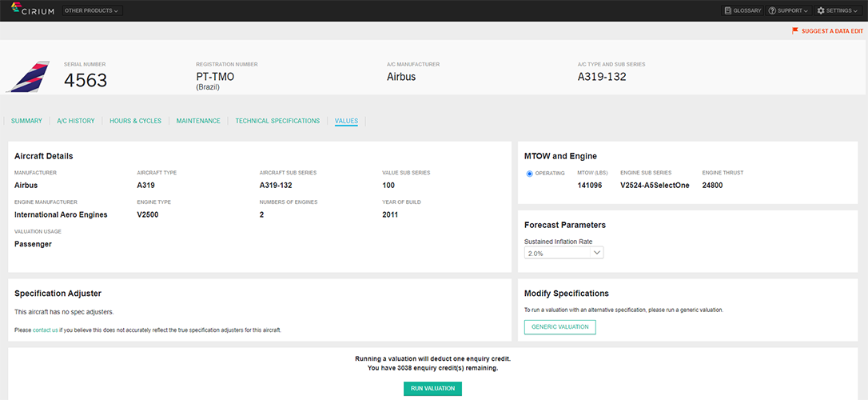
Task: Click the Cirium logo
Action: (33, 10)
